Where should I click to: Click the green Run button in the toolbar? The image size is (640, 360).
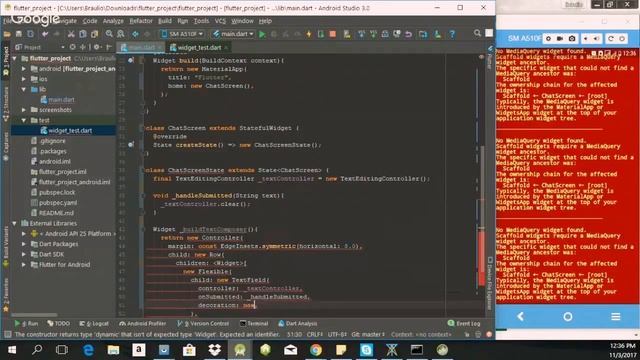[x=262, y=34]
